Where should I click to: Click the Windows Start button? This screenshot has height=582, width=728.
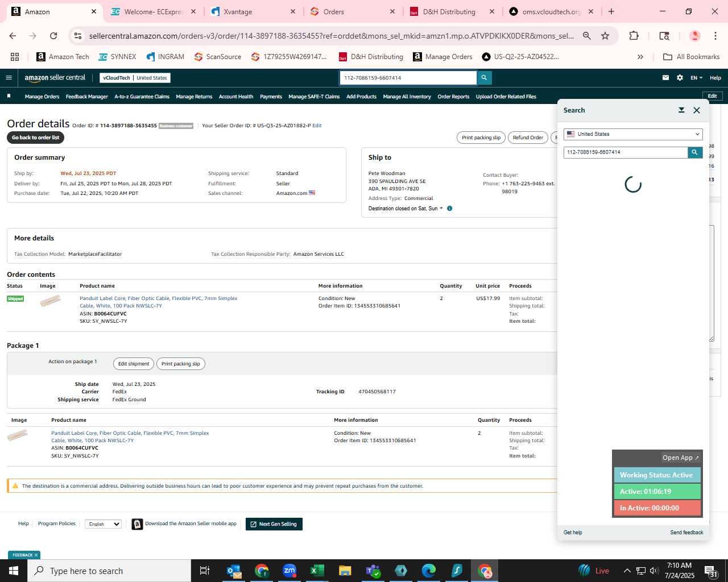click(14, 571)
